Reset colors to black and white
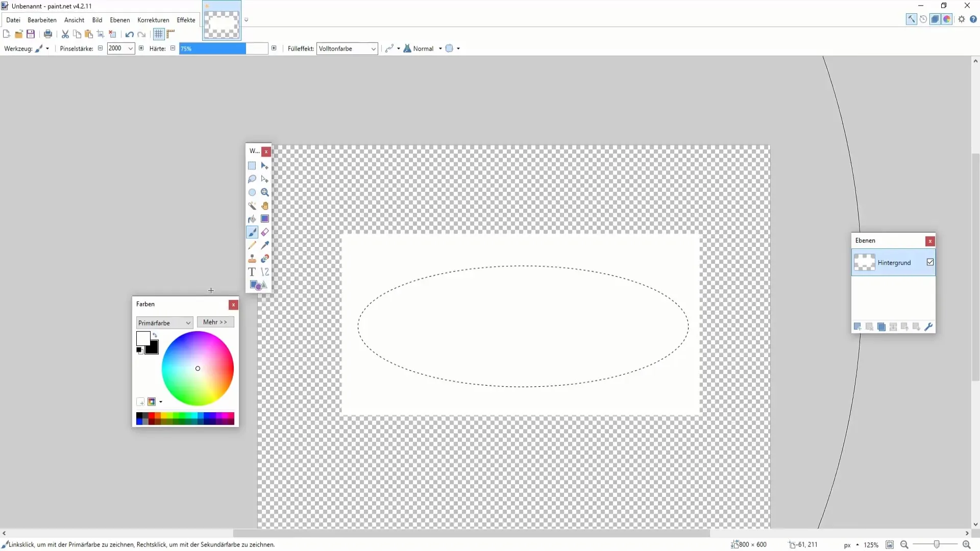 (x=139, y=350)
